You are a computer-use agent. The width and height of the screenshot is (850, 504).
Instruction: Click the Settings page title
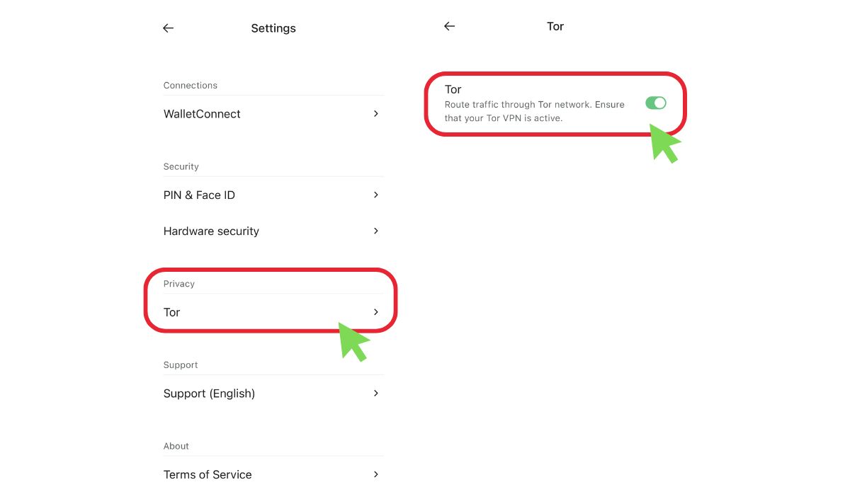click(x=273, y=28)
